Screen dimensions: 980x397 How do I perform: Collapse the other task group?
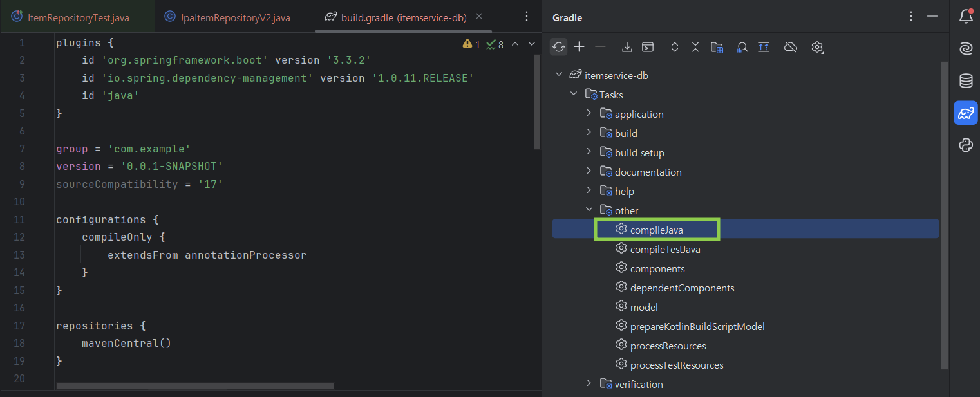pos(589,210)
